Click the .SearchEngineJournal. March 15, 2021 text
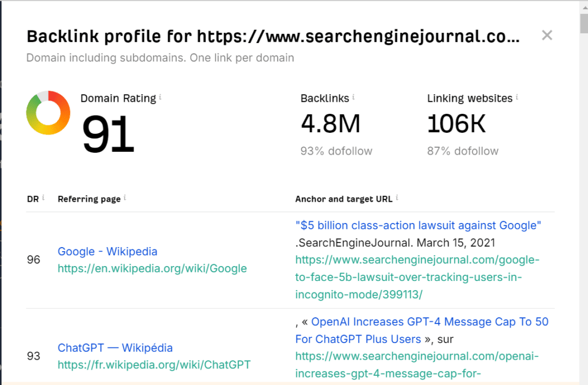 tap(395, 243)
